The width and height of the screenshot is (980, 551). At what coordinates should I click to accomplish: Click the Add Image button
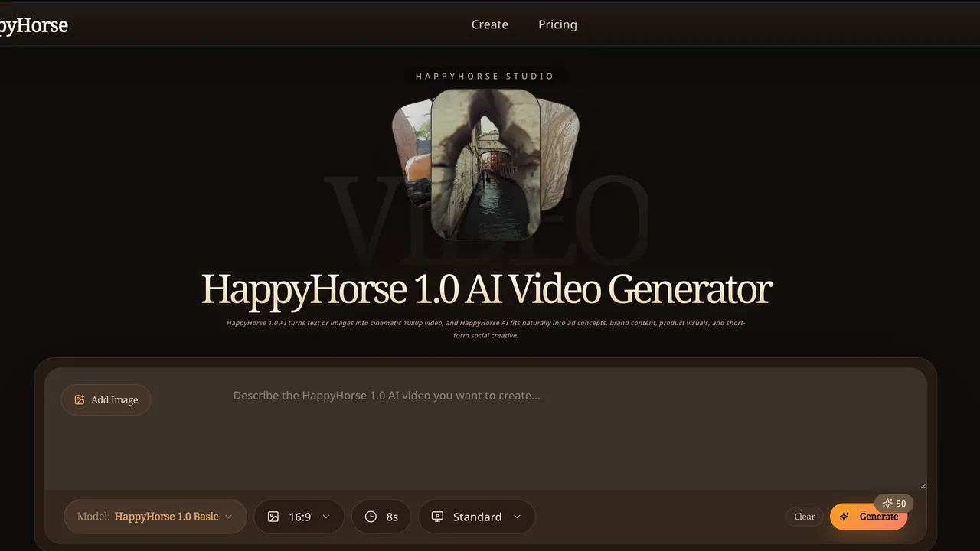point(106,399)
